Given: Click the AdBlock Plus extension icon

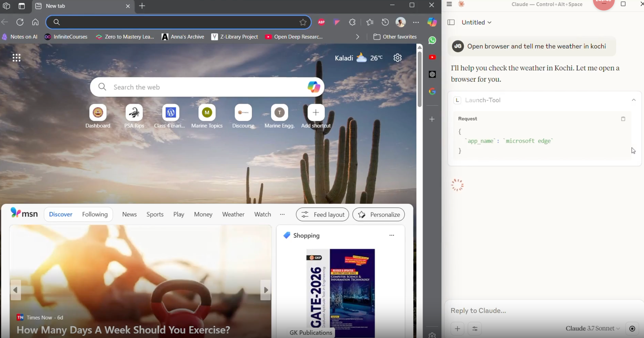Looking at the screenshot, I should (x=322, y=22).
